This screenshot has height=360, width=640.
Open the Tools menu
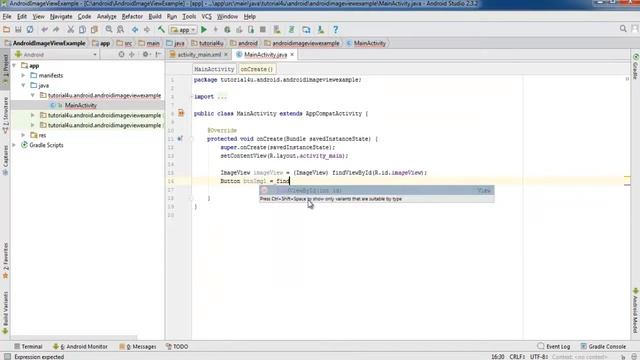[x=189, y=17]
